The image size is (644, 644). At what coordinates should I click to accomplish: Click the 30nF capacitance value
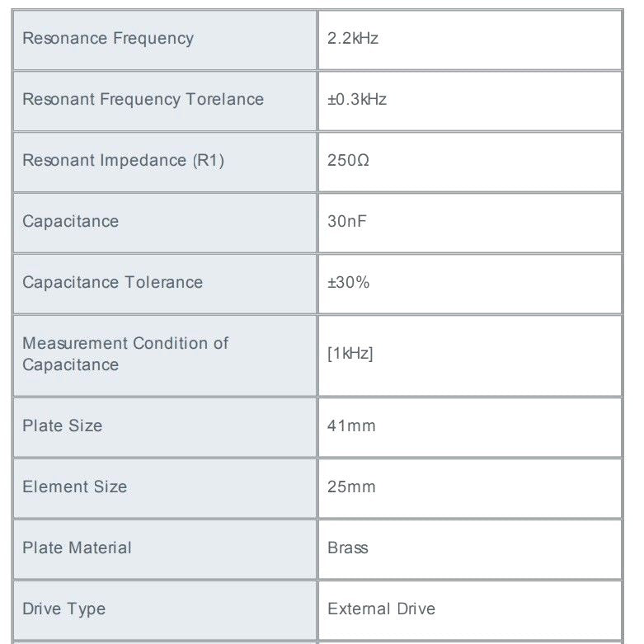347,221
